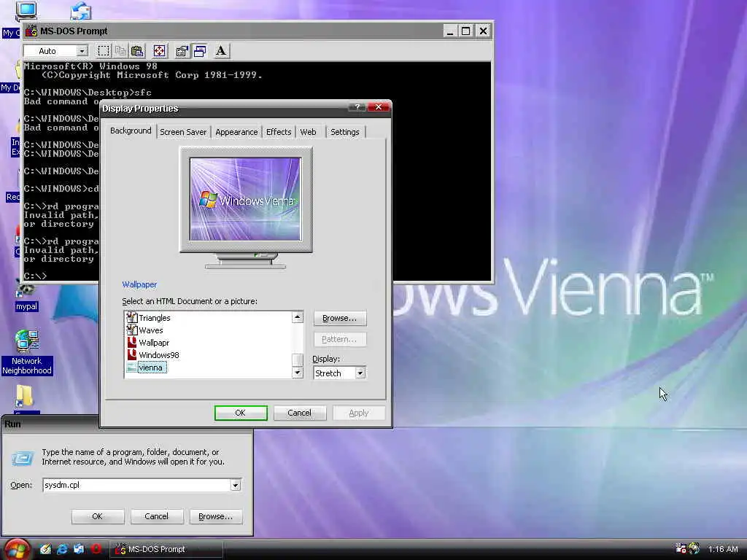Open Outlook Express mail desktop icon
Viewport: 747px width, 560px height.
[x=81, y=11]
